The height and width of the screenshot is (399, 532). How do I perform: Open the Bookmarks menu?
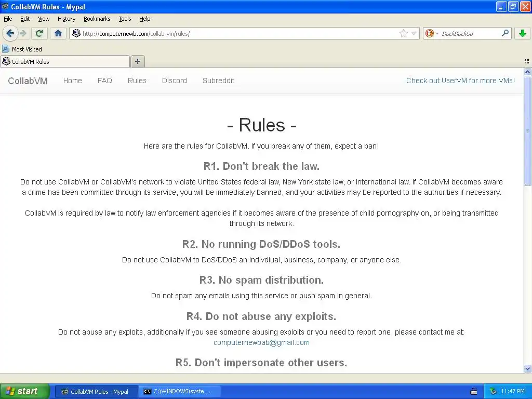(97, 19)
